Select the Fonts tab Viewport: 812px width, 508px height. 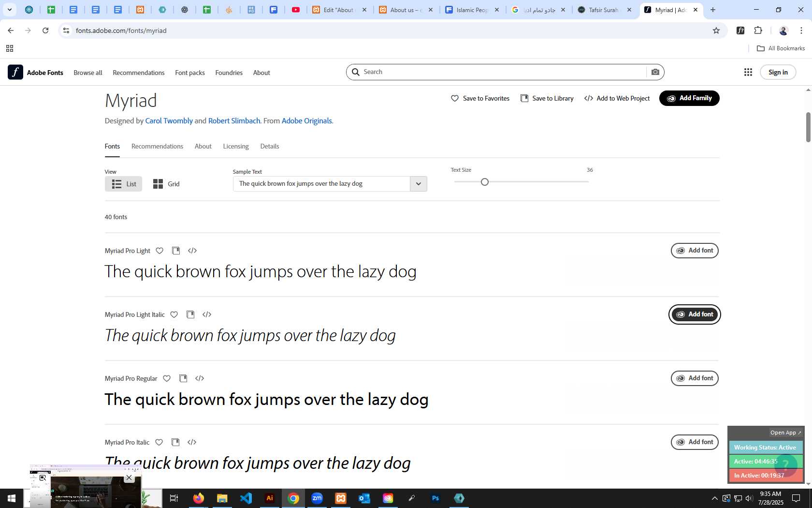pos(112,146)
